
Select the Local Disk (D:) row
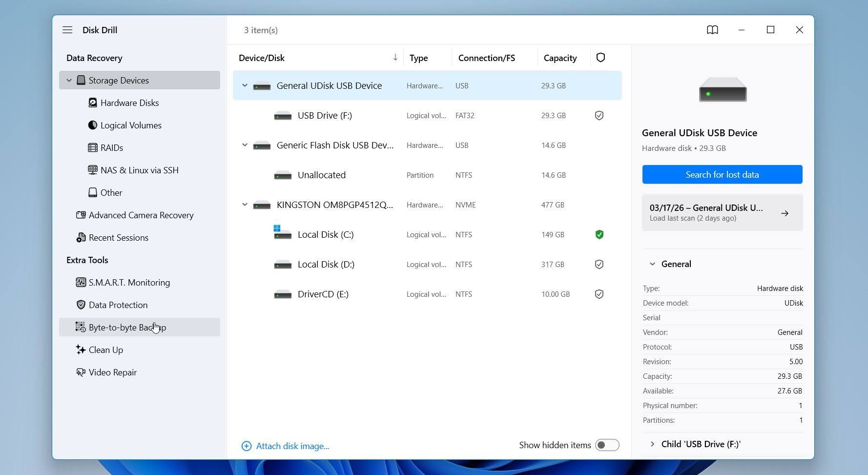(427, 265)
